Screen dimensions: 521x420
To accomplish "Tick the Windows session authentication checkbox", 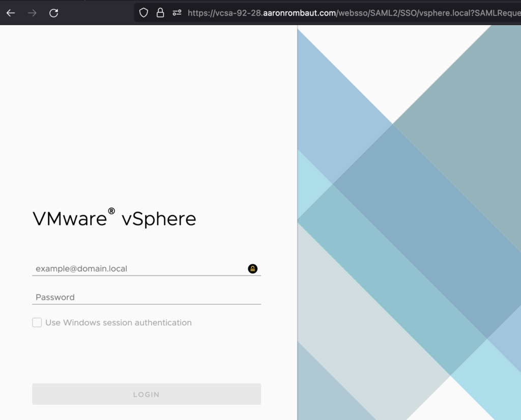I will [37, 322].
